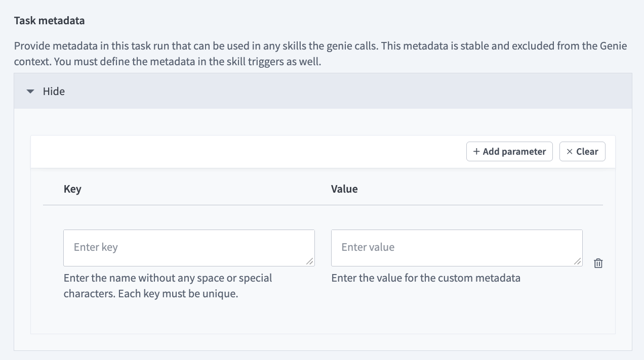Focus the Enter value input box
Screen dimensions: 644x360
point(456,248)
